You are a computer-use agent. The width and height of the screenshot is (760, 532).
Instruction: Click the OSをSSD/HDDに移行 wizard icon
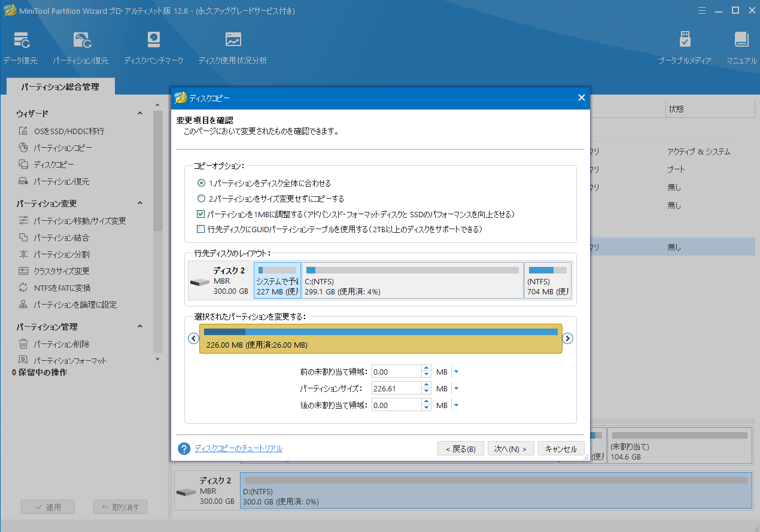[23, 131]
